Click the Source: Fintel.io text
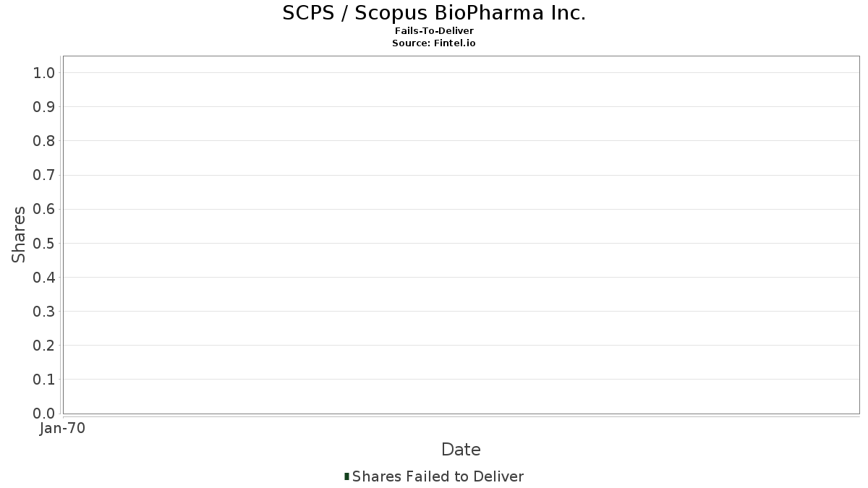868x488 pixels. point(434,43)
